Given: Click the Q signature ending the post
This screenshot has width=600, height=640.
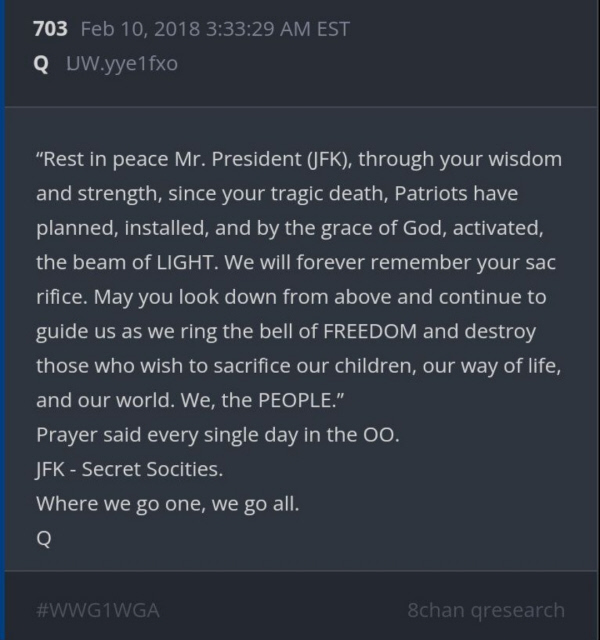Looking at the screenshot, I should tap(43, 537).
